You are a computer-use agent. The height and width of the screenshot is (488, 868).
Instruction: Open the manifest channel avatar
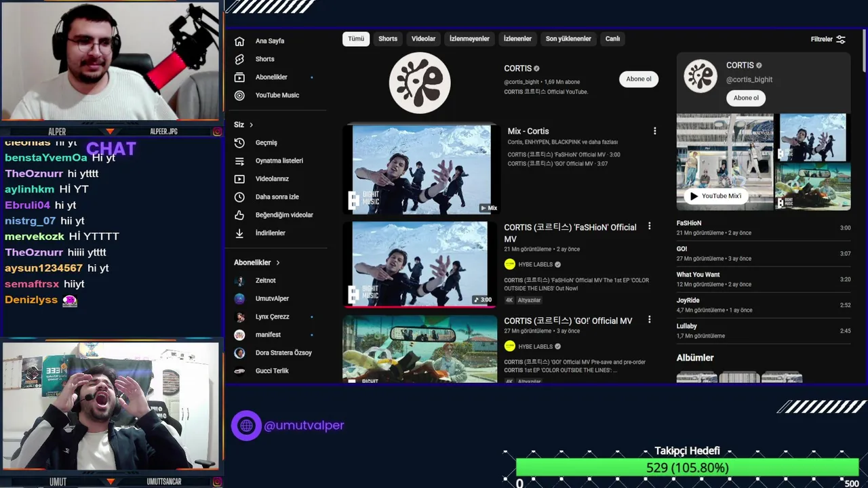(239, 335)
